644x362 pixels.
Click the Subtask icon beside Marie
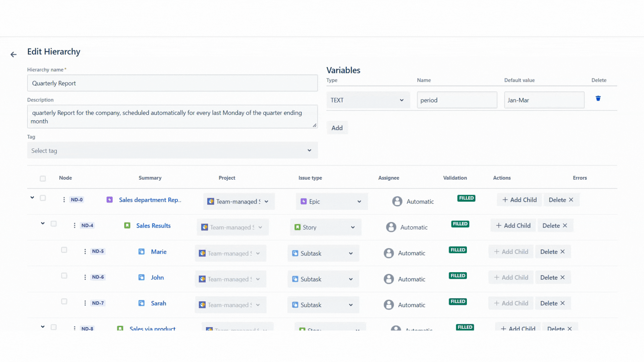[x=142, y=251]
